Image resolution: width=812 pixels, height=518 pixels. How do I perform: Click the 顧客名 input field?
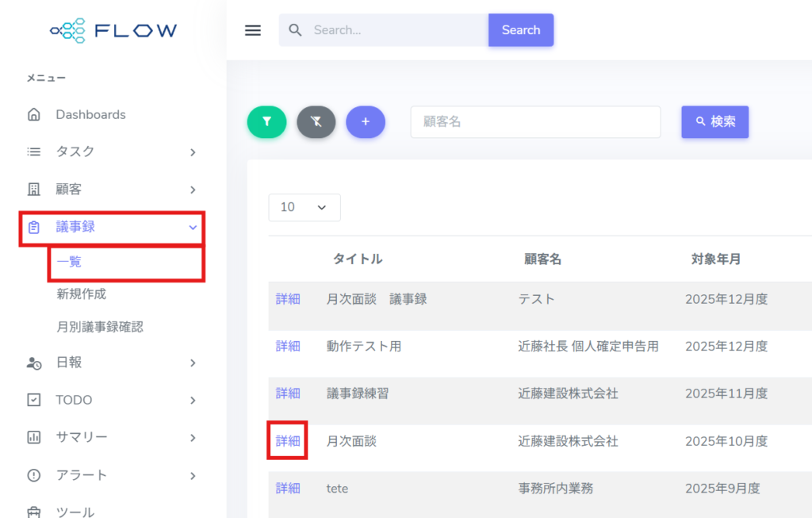535,122
